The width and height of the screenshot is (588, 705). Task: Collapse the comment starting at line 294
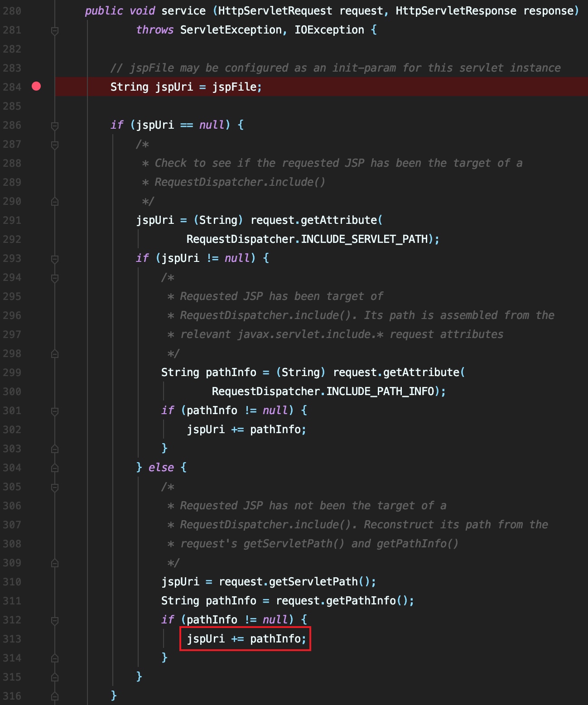pyautogui.click(x=55, y=278)
